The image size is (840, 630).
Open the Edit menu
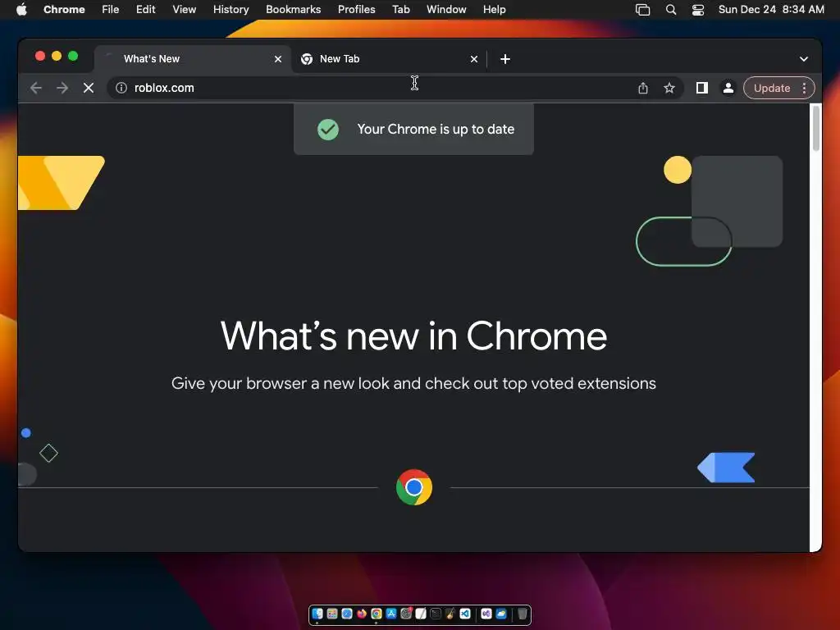146,9
